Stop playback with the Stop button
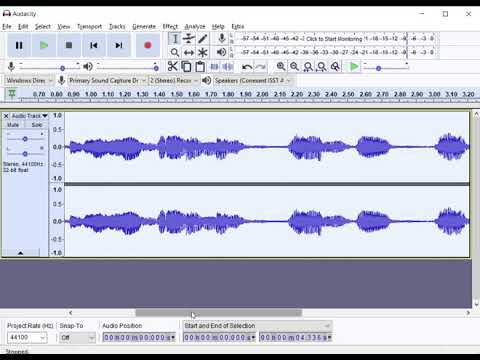 tap(69, 45)
